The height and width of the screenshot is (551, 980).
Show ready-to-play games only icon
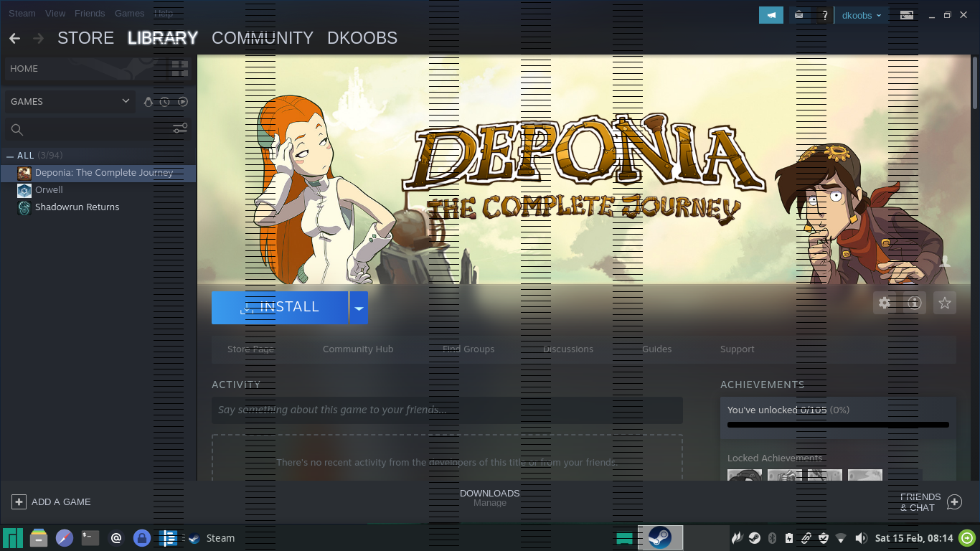click(183, 102)
